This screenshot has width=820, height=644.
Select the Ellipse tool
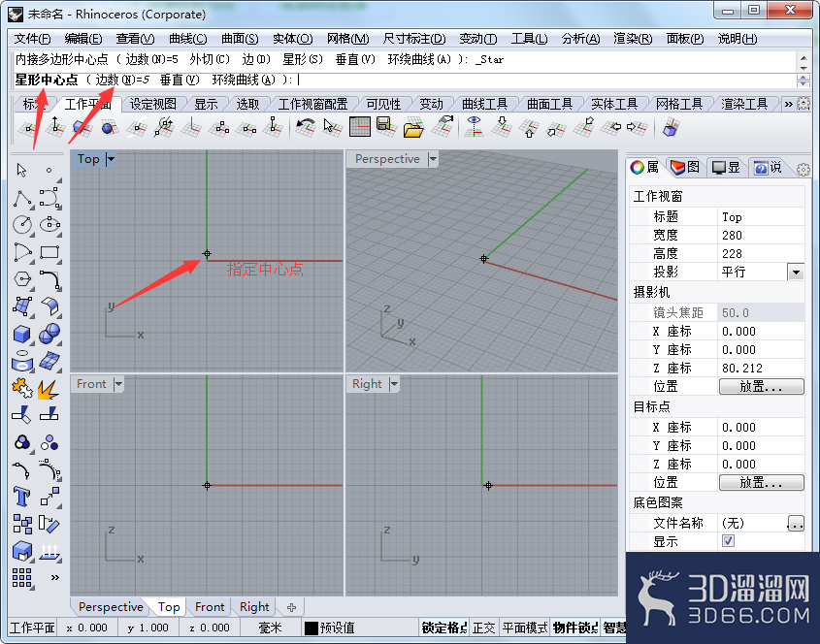click(x=49, y=225)
